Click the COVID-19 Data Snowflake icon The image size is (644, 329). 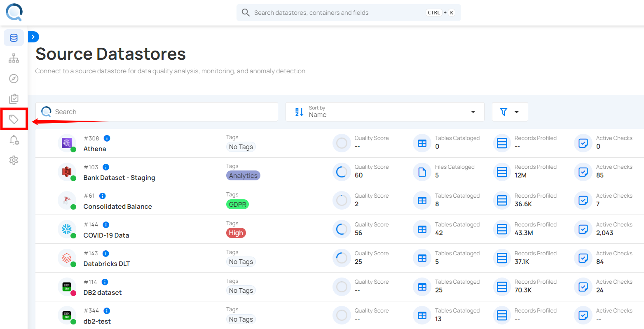pyautogui.click(x=67, y=229)
